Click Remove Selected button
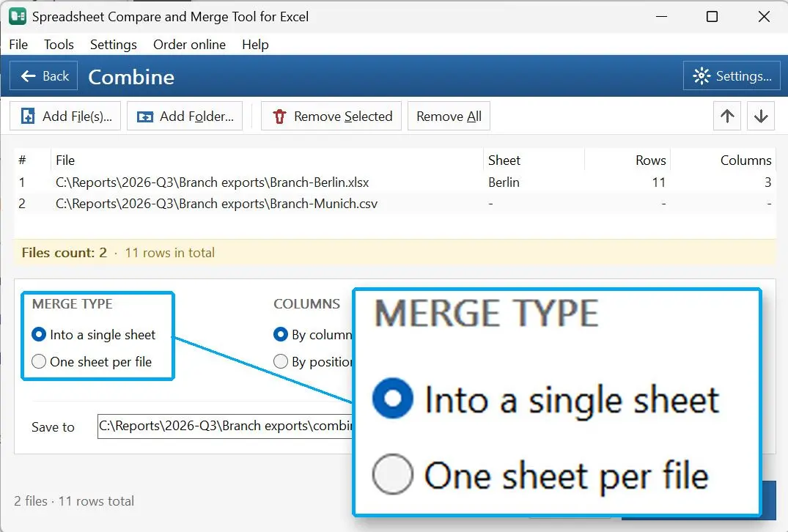Image resolution: width=788 pixels, height=532 pixels. (x=331, y=116)
